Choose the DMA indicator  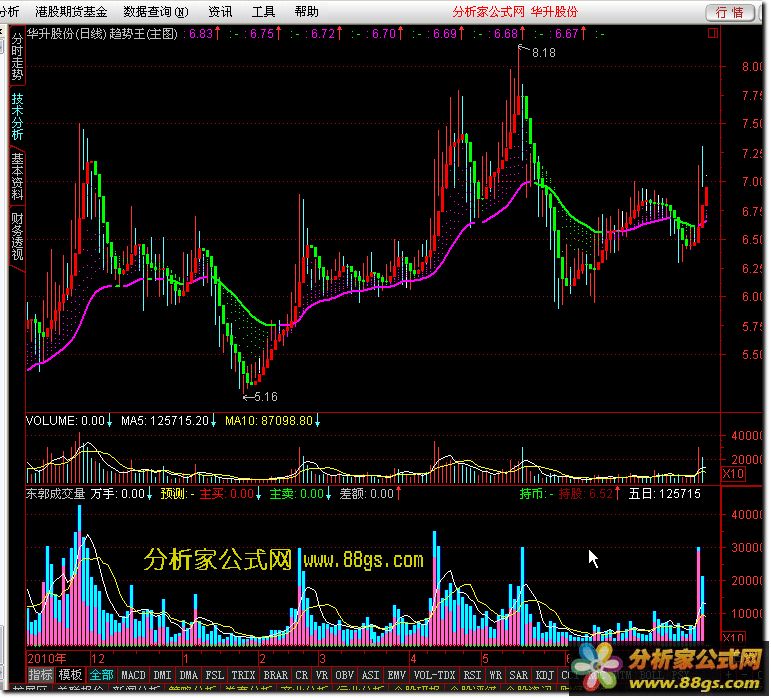[188, 675]
